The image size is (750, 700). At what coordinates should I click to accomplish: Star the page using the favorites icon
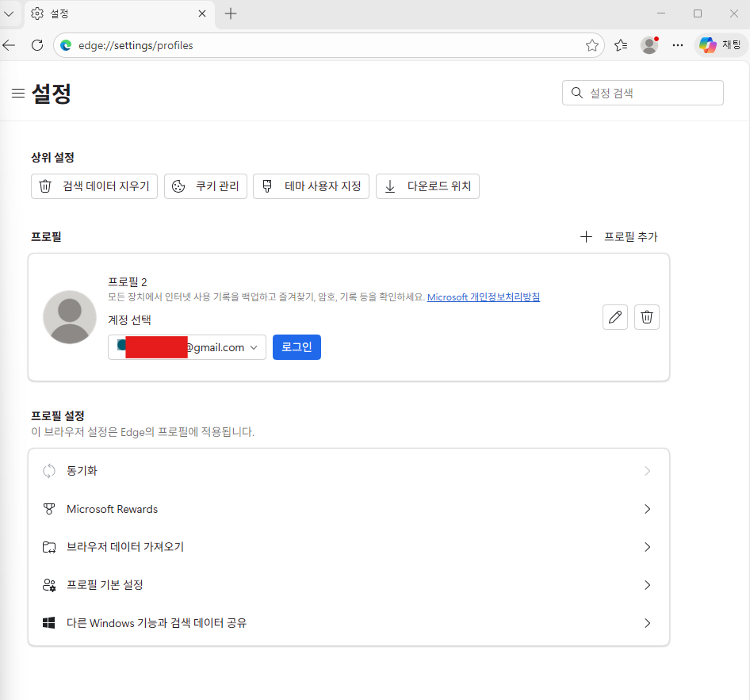(591, 45)
